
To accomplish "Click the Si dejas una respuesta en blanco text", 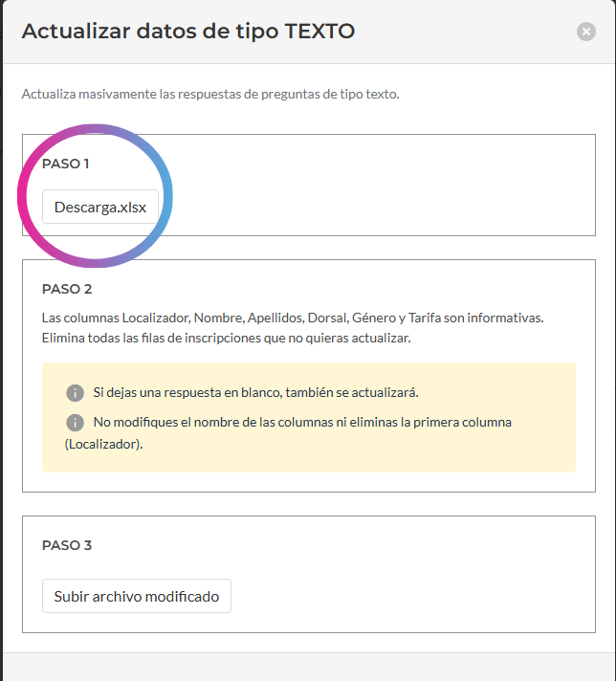I will pyautogui.click(x=256, y=392).
